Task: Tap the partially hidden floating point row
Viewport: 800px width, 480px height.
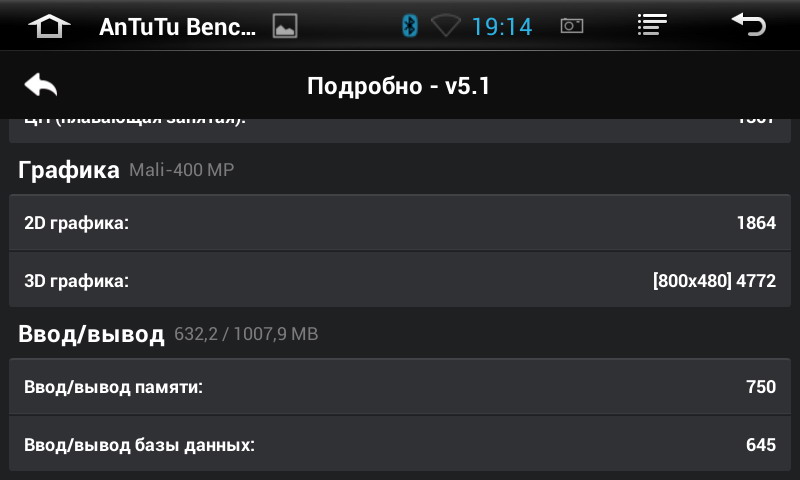Action: click(x=400, y=130)
